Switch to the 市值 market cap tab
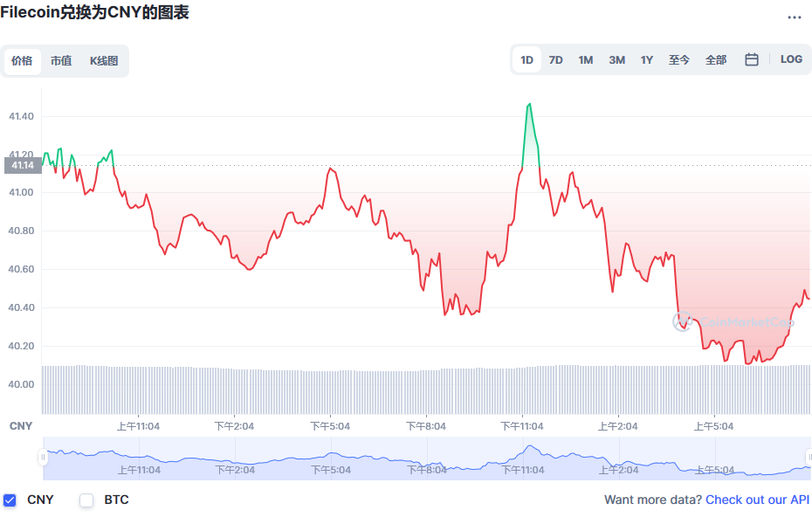Screen dimensions: 812x524 pyautogui.click(x=61, y=61)
